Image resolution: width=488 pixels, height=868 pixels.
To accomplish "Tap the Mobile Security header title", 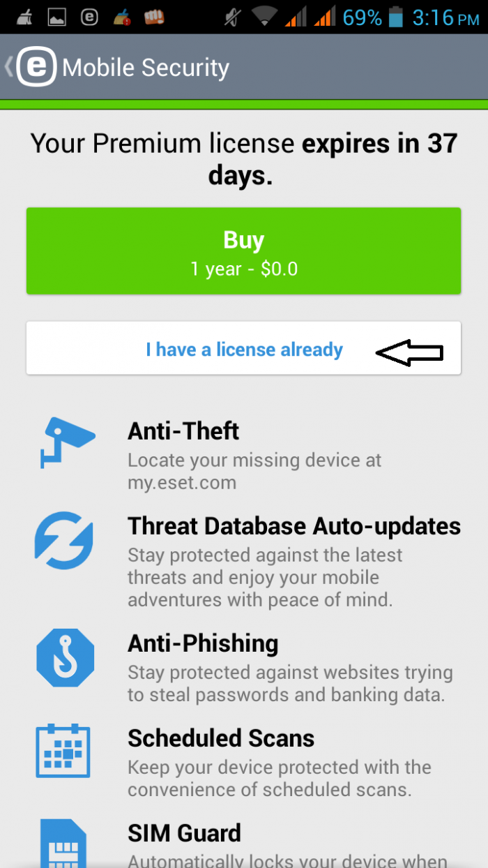I will [146, 68].
